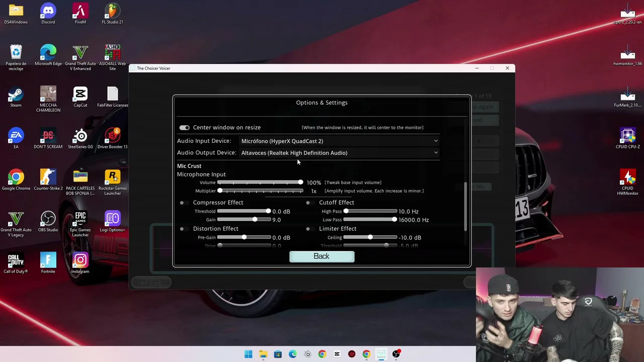Click the "Mic Crust" section heading
This screenshot has height=362, width=644.
tap(189, 166)
